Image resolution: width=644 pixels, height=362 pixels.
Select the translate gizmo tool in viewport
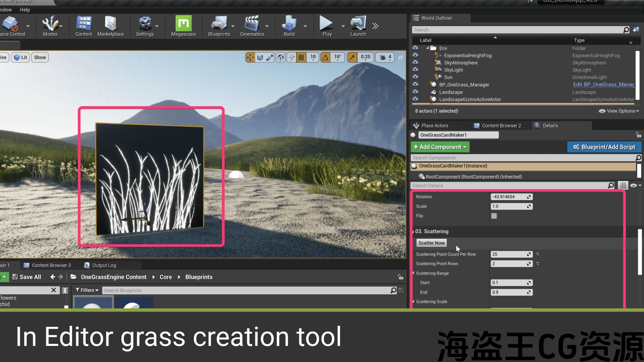tap(250, 58)
